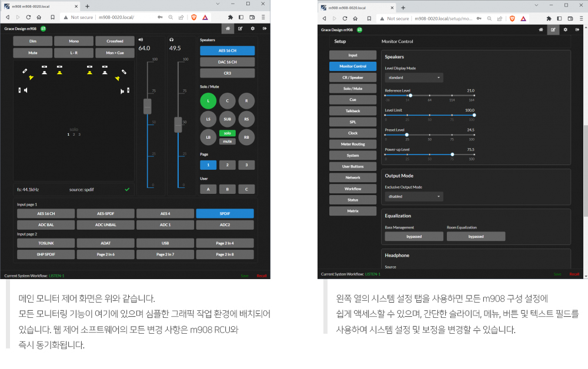Image resolution: width=588 pixels, height=369 pixels.
Task: Open tab search chevron in right browser
Action: 536,5
